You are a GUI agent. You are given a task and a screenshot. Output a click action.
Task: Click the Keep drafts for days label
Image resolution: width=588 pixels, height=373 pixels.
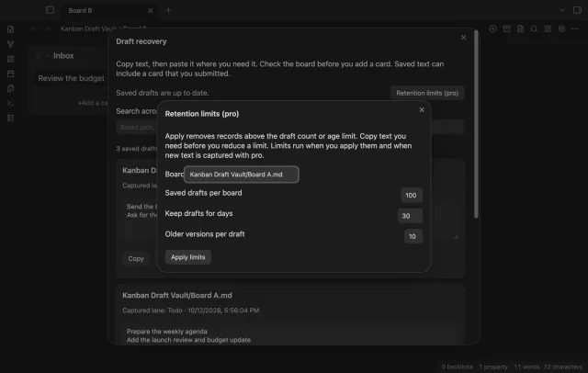[198, 214]
